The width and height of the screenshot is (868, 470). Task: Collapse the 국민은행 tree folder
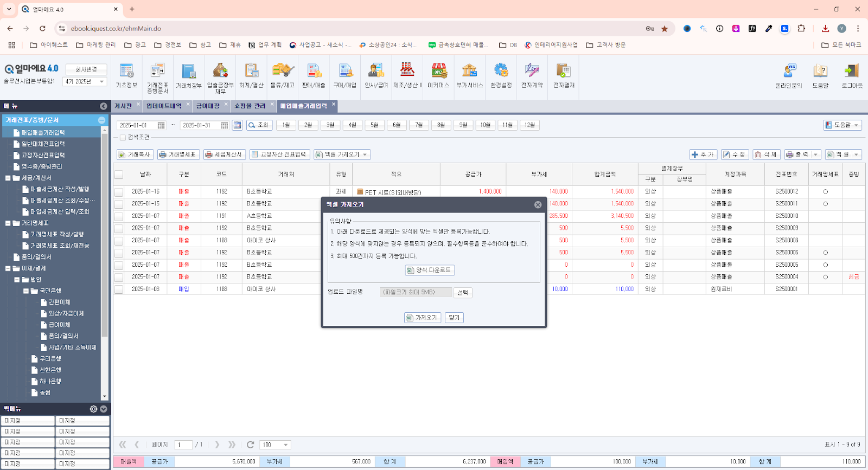tap(26, 291)
